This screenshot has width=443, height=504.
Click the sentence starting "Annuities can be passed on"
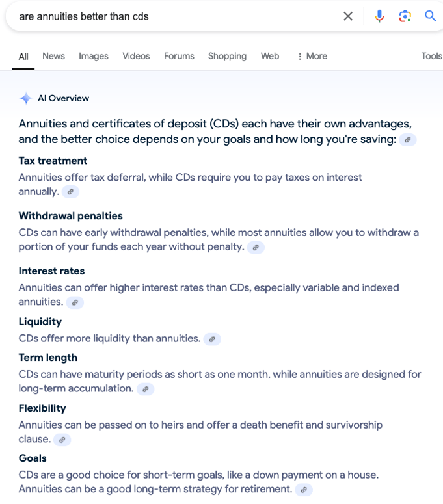point(200,432)
